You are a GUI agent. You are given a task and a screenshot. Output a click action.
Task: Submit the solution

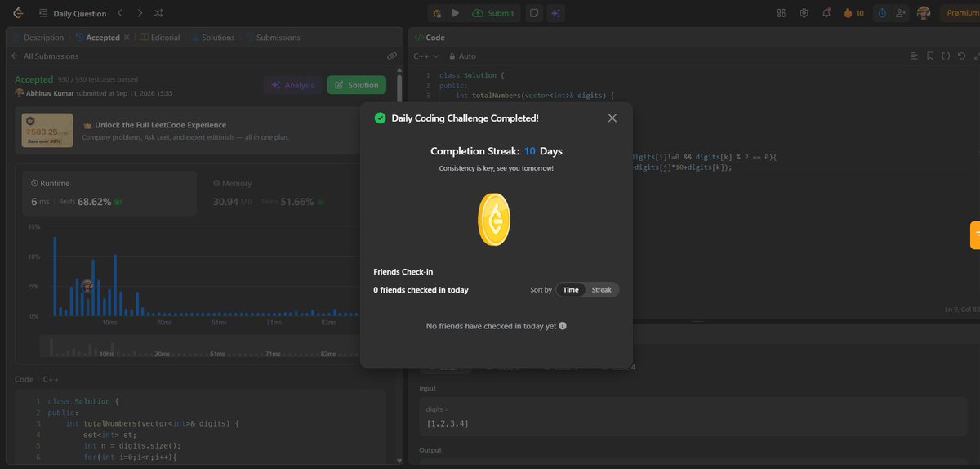[495, 13]
